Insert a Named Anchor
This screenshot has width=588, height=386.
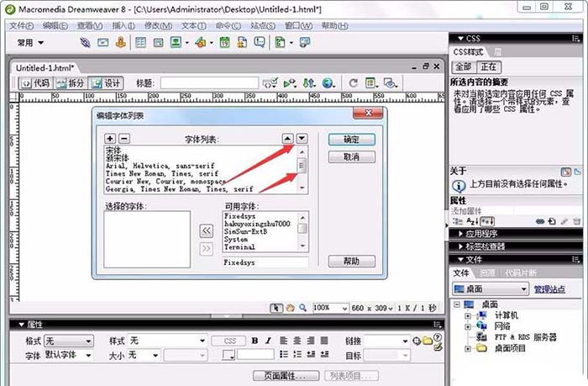coord(120,42)
